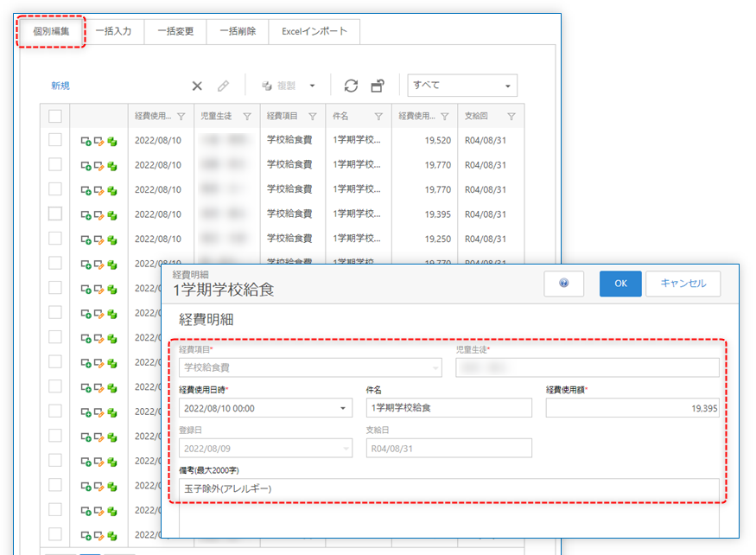The image size is (756, 555).
Task: Click 学校給食費 in the 19,520 row
Action: (289, 140)
